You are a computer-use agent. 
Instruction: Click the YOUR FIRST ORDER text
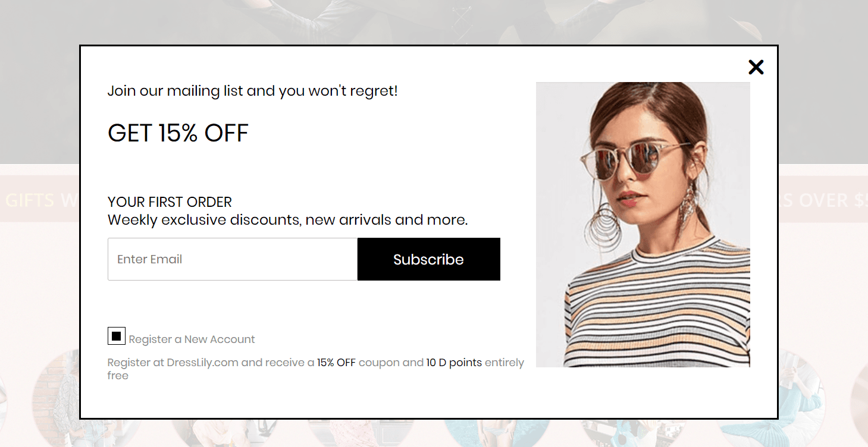(x=170, y=202)
